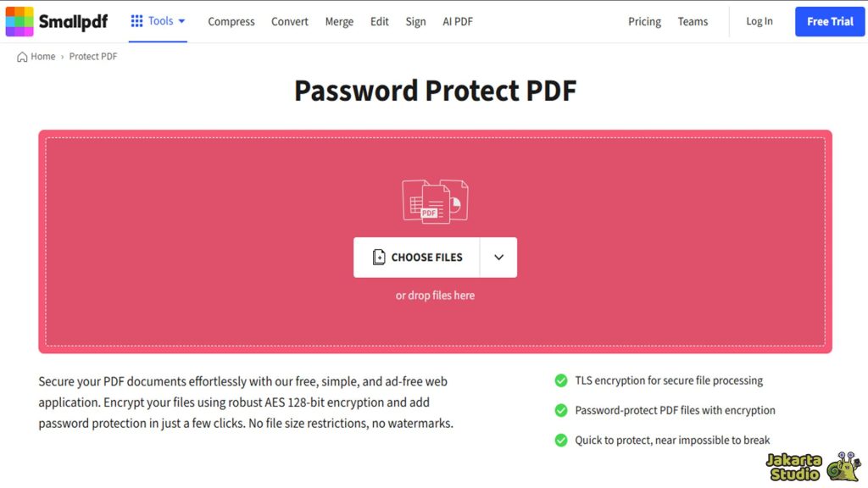Click the document stack illustration above Choose Files
The height and width of the screenshot is (488, 868).
coord(435,201)
